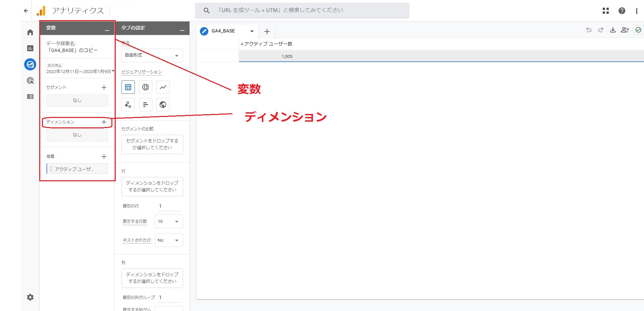
Task: Open the ネストされた行 dropdown showing No
Action: point(169,240)
